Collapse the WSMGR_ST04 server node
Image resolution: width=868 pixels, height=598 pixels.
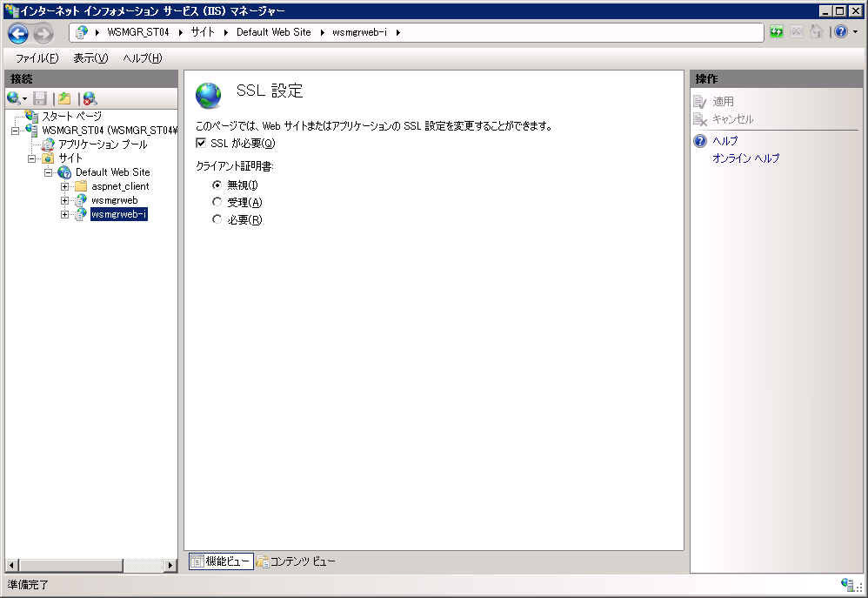pyautogui.click(x=16, y=131)
